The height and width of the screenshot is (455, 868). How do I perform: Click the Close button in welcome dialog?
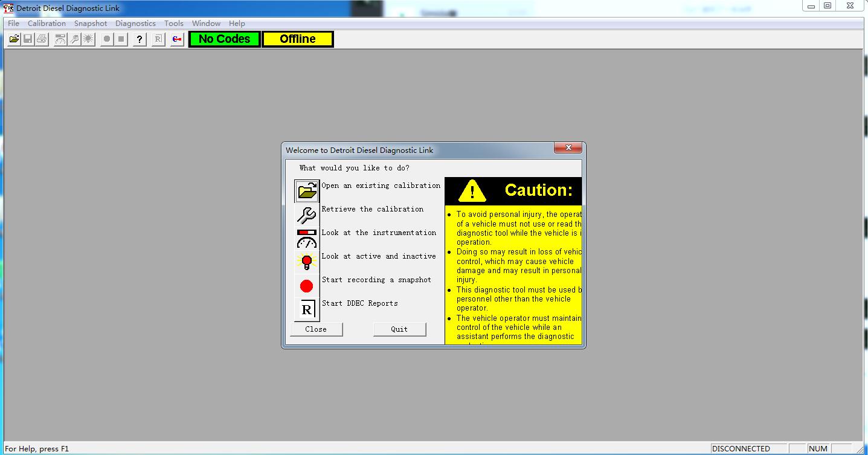point(316,329)
